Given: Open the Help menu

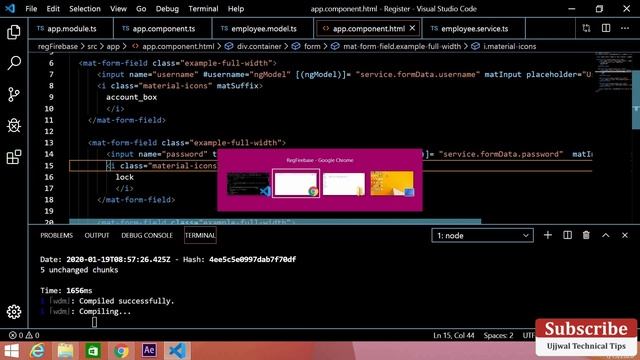Looking at the screenshot, I should click(236, 9).
